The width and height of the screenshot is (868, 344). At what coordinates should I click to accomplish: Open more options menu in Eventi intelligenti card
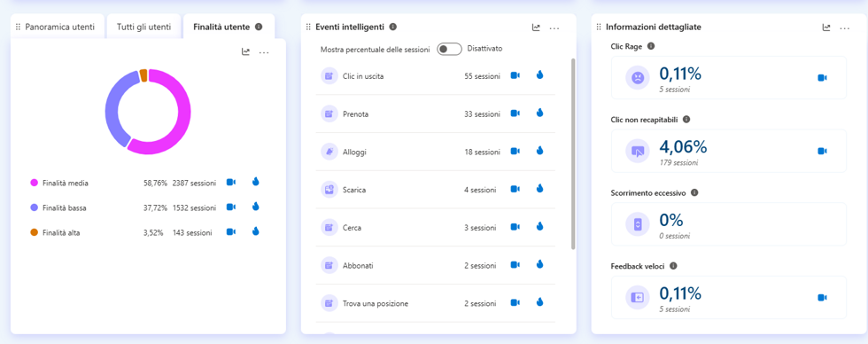point(554,27)
